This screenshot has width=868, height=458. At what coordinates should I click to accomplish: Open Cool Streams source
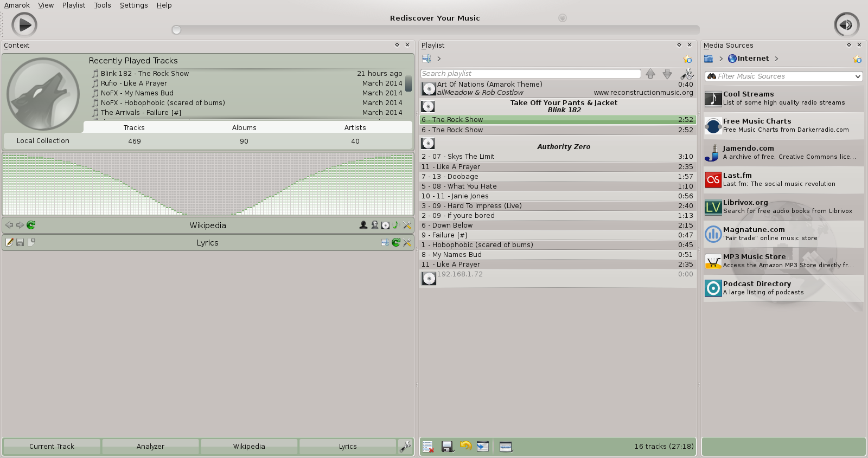(x=783, y=98)
